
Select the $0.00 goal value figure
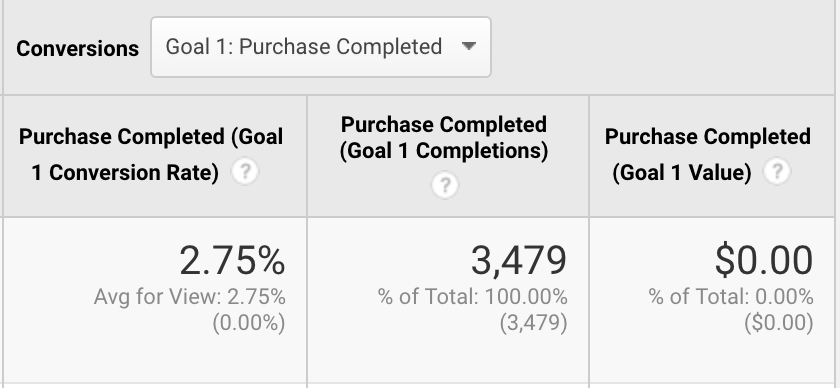[764, 260]
